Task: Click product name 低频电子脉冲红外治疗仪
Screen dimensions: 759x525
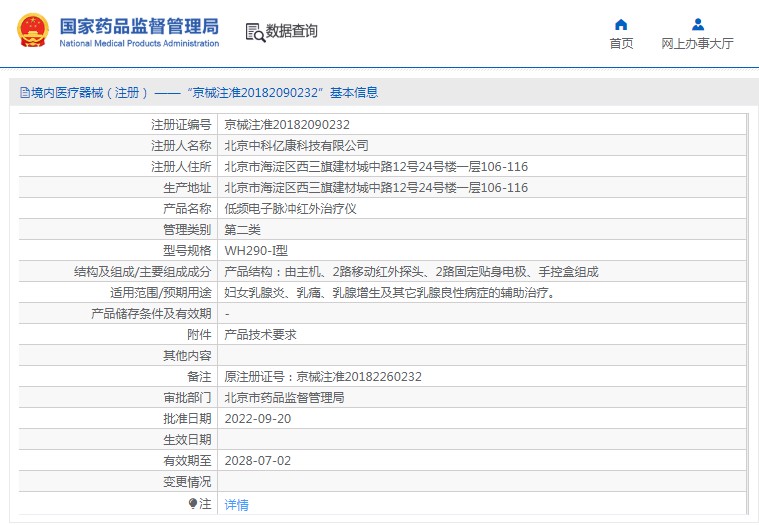Action: click(x=290, y=209)
